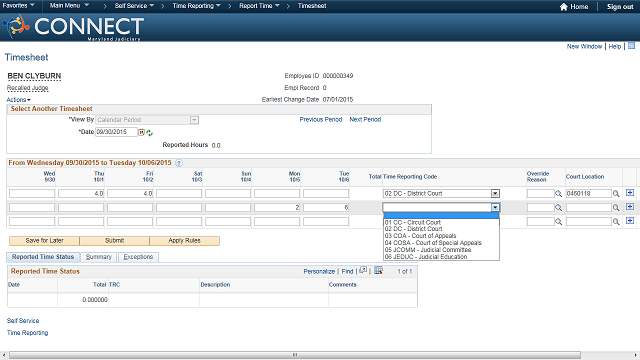Click the Home house icon

tap(564, 7)
